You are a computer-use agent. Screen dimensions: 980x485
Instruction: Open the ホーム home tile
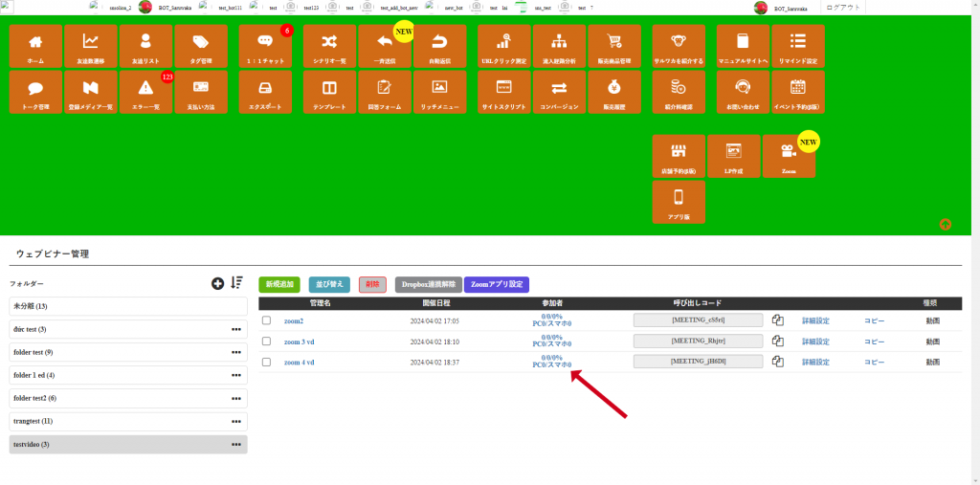click(35, 46)
